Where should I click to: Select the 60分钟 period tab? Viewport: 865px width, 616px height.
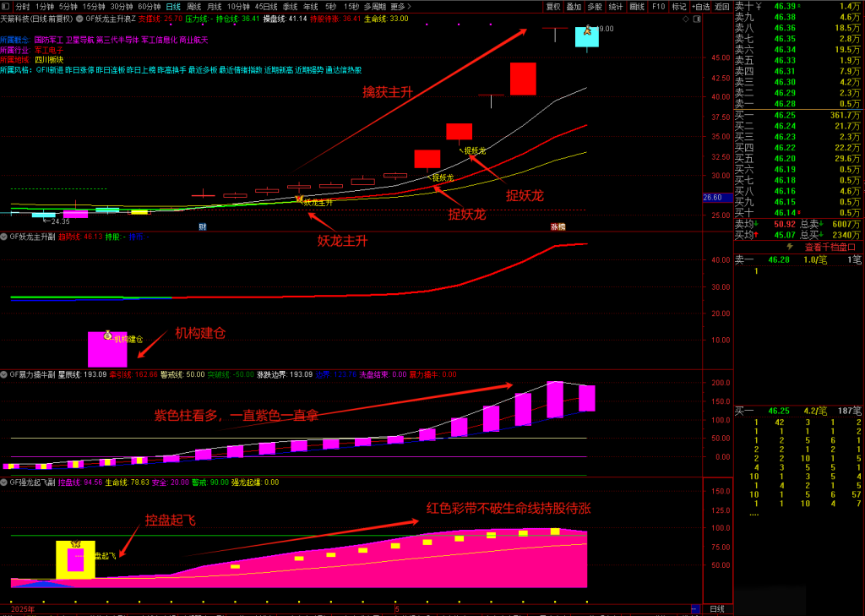coord(150,6)
